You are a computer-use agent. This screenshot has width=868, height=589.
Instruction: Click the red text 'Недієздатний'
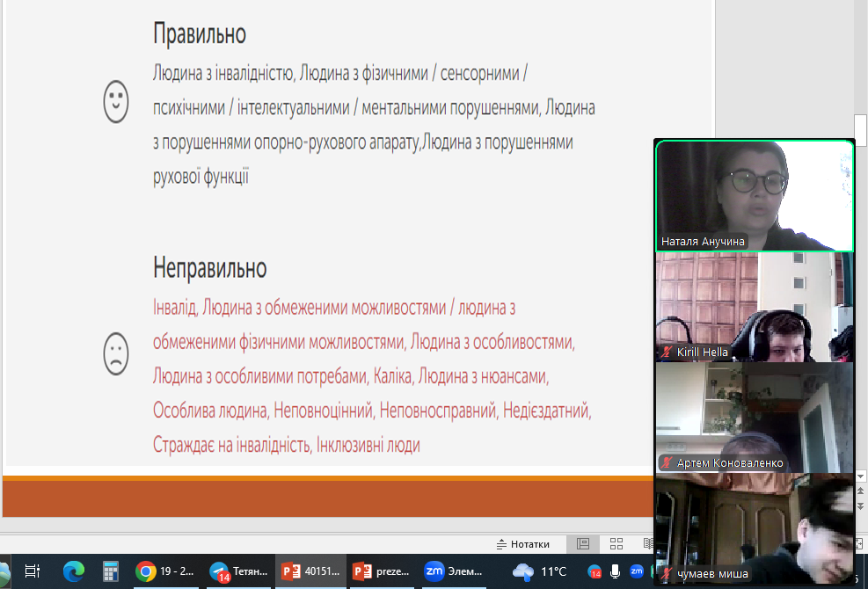546,411
